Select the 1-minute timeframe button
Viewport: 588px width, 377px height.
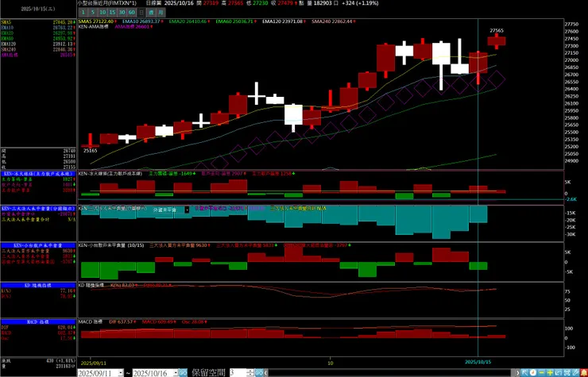(x=83, y=13)
